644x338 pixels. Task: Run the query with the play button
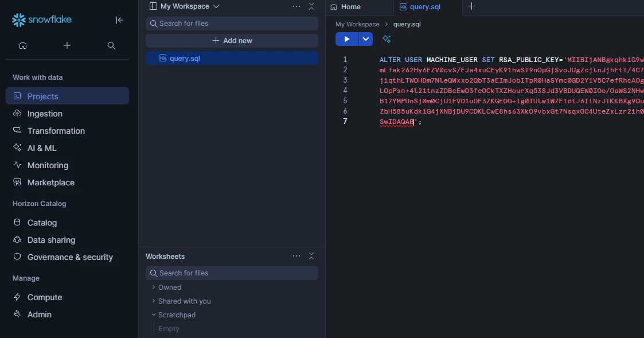click(346, 39)
